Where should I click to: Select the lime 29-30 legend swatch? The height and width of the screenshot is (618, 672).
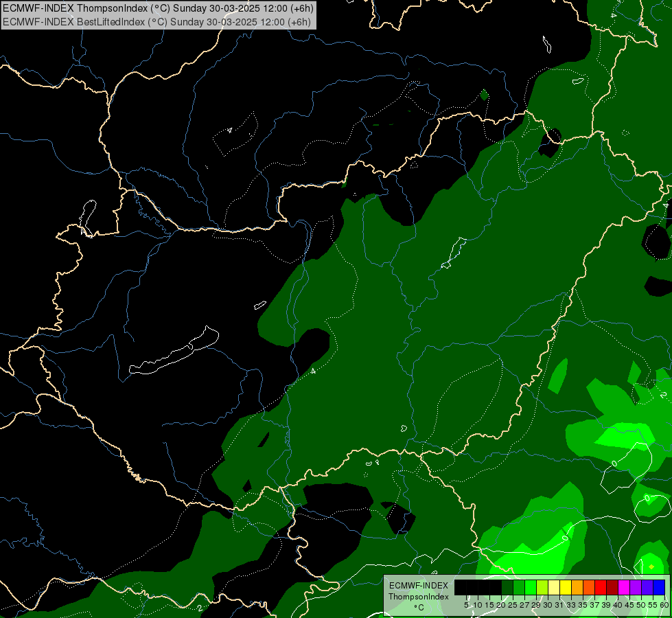pos(542,588)
